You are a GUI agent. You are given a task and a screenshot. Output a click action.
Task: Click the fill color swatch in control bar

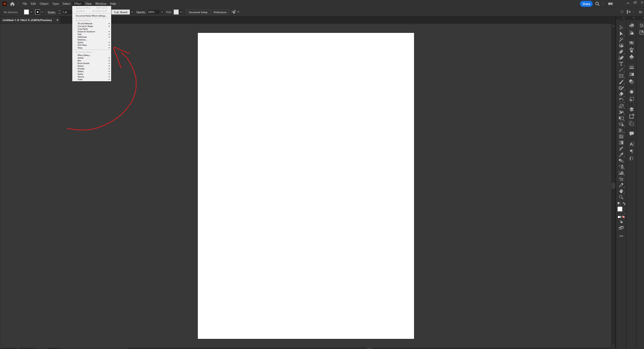pos(26,12)
